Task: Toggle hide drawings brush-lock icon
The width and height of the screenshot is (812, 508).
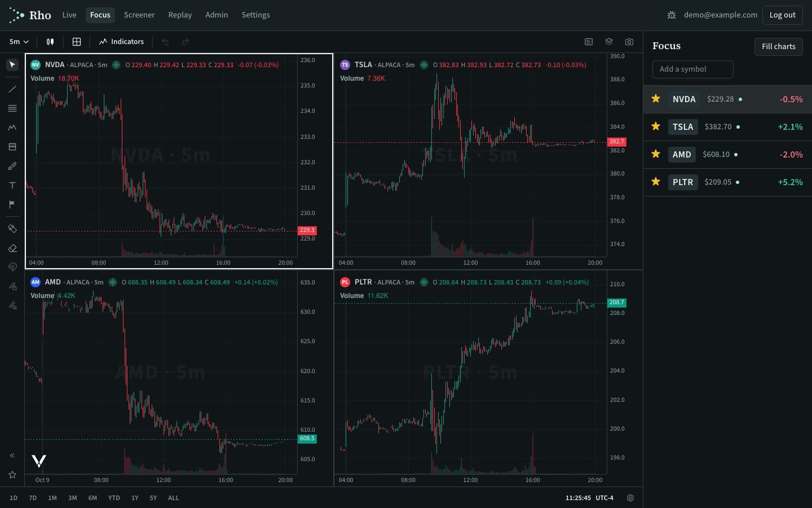Action: (12, 305)
